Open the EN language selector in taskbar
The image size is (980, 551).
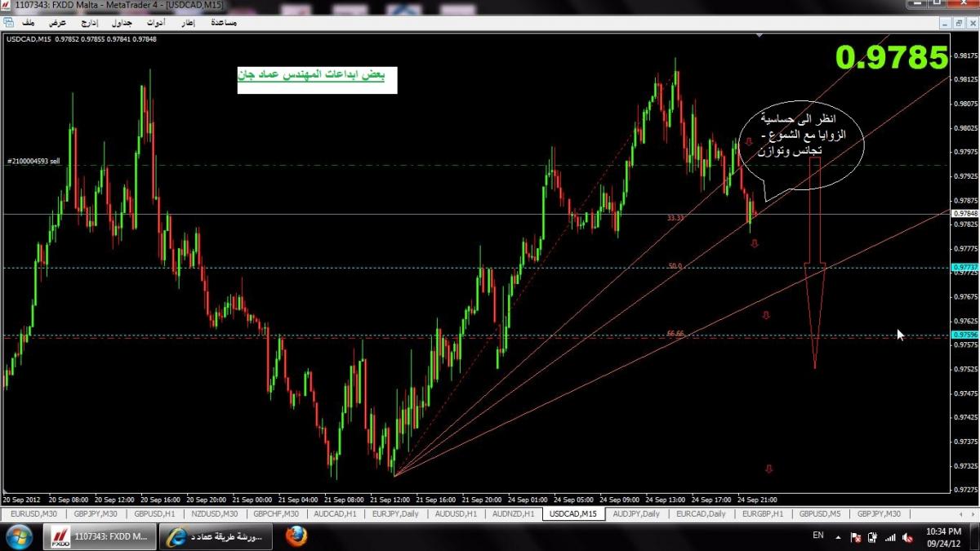click(x=817, y=536)
